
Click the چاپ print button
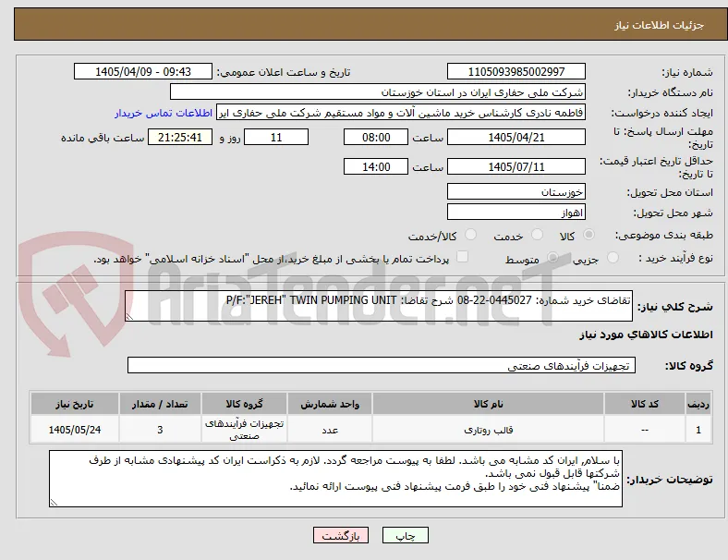[x=406, y=535]
